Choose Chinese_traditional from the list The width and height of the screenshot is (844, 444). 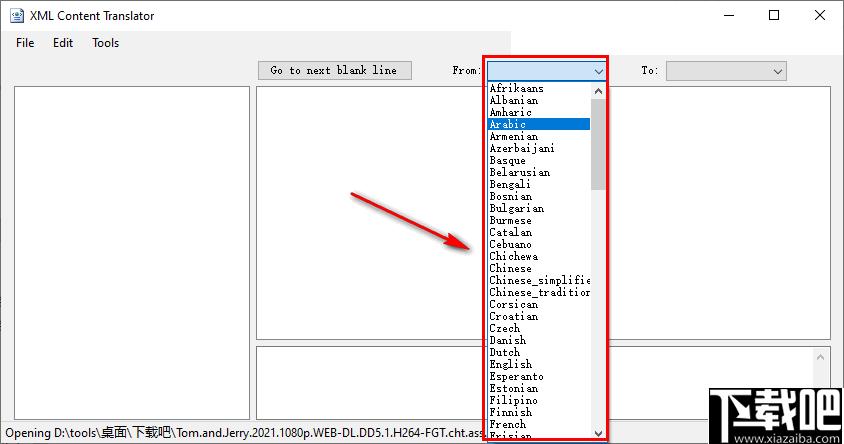pos(539,292)
